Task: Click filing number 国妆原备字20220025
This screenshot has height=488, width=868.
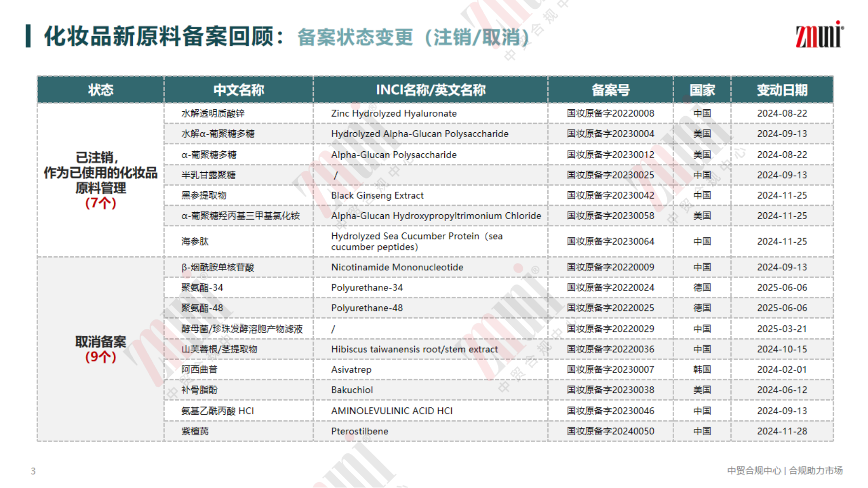Action: tap(610, 308)
